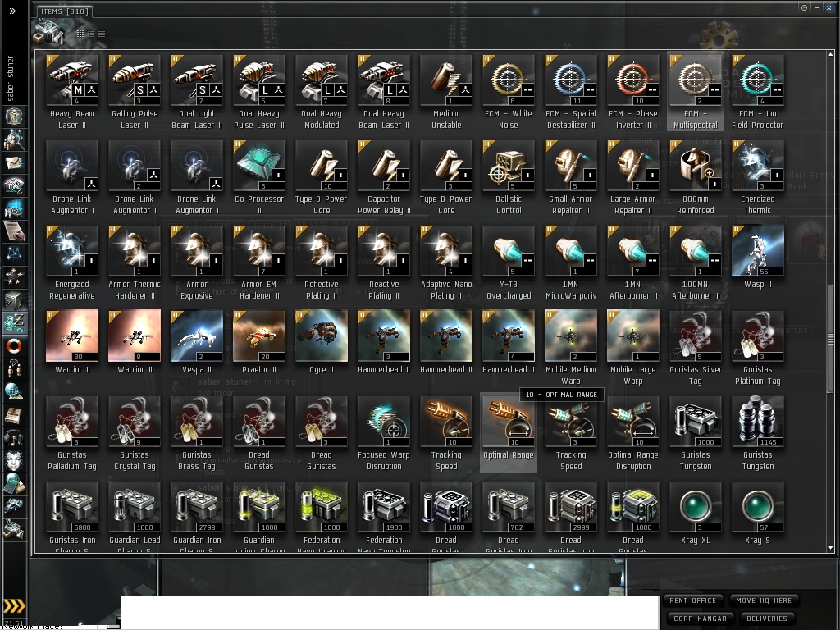Click the Rent Office button
Viewport: 840px width, 630px height.
tap(692, 600)
